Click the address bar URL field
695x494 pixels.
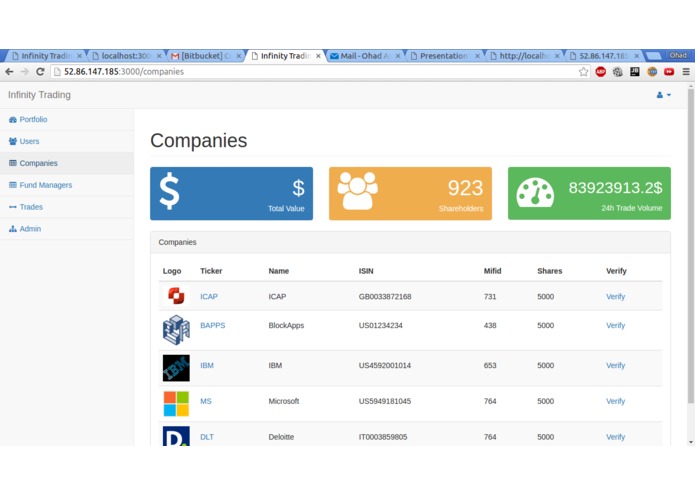[319, 72]
